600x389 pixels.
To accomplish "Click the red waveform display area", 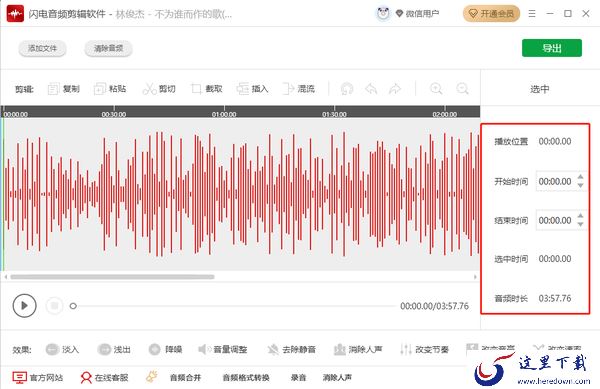I will [241, 194].
